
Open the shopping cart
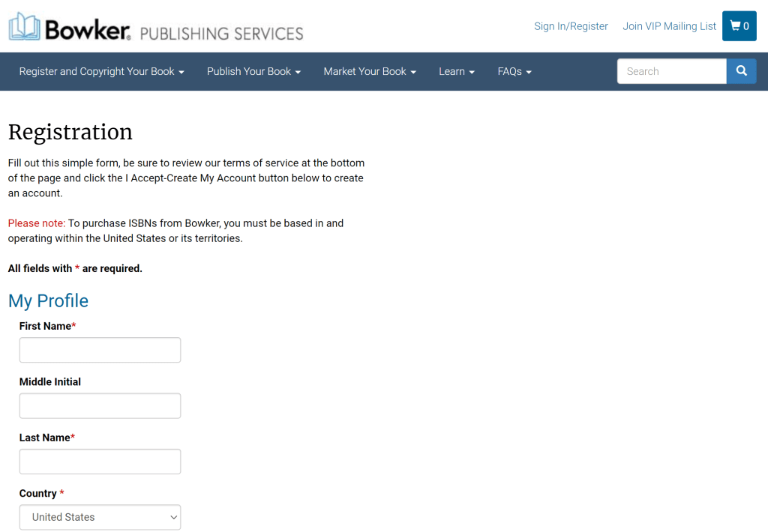coord(739,26)
